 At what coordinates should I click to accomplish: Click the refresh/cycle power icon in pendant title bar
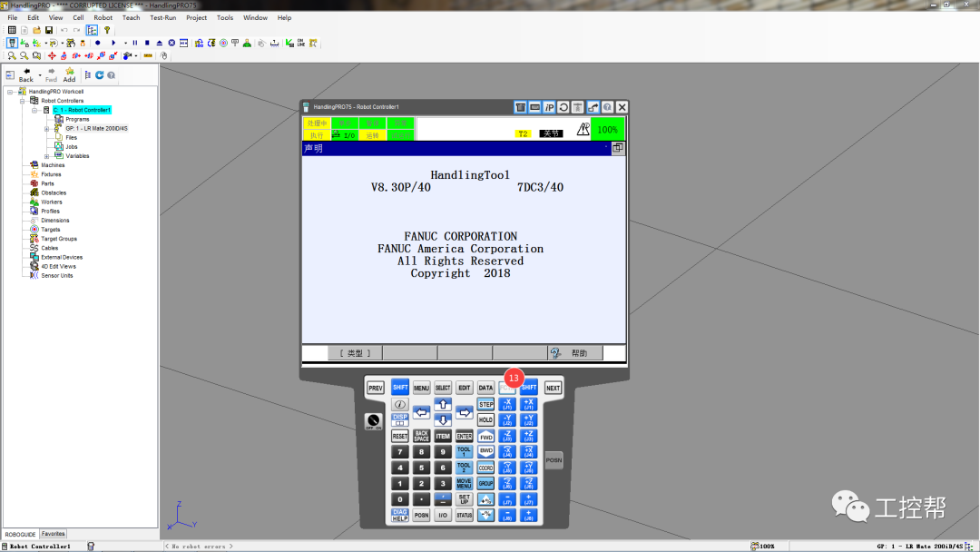(x=563, y=107)
